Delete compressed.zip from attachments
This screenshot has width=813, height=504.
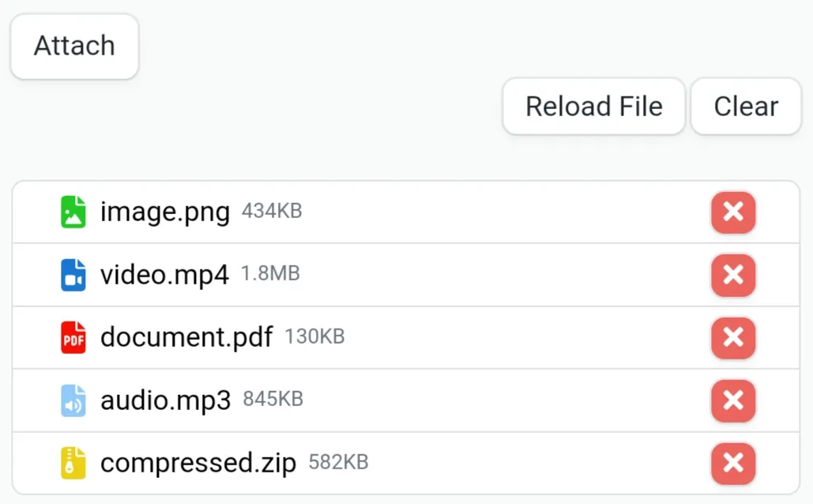733,463
